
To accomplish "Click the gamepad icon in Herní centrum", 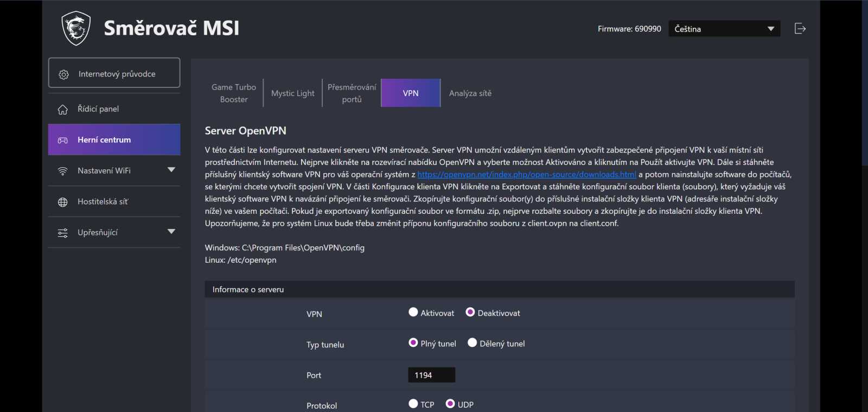I will pyautogui.click(x=63, y=140).
